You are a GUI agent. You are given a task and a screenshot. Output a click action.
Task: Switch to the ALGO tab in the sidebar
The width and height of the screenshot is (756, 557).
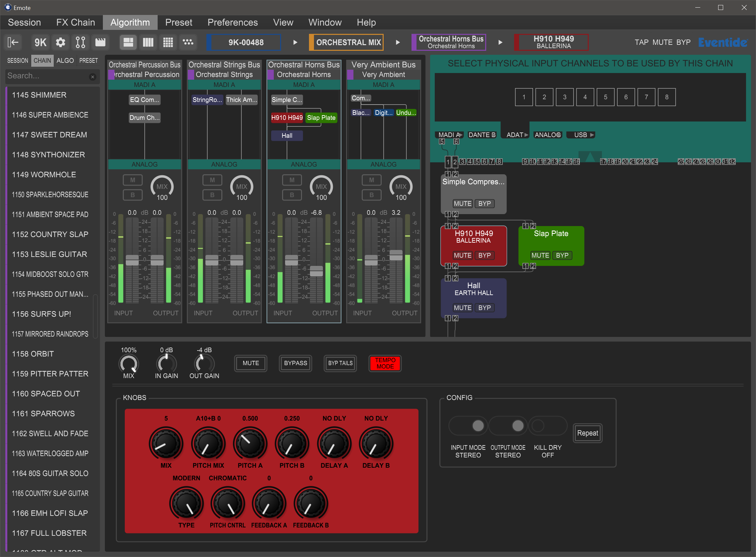(x=65, y=61)
